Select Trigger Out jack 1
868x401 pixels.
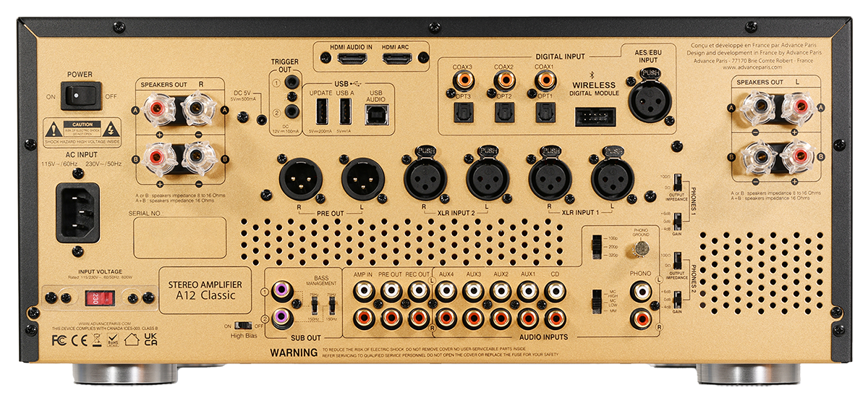pyautogui.click(x=292, y=83)
